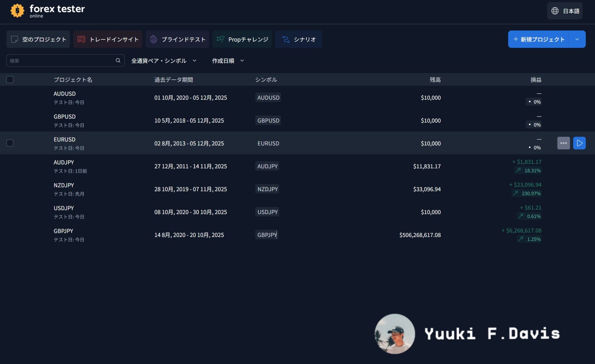
Task: Launch the EURUSD project with play button
Action: 579,143
